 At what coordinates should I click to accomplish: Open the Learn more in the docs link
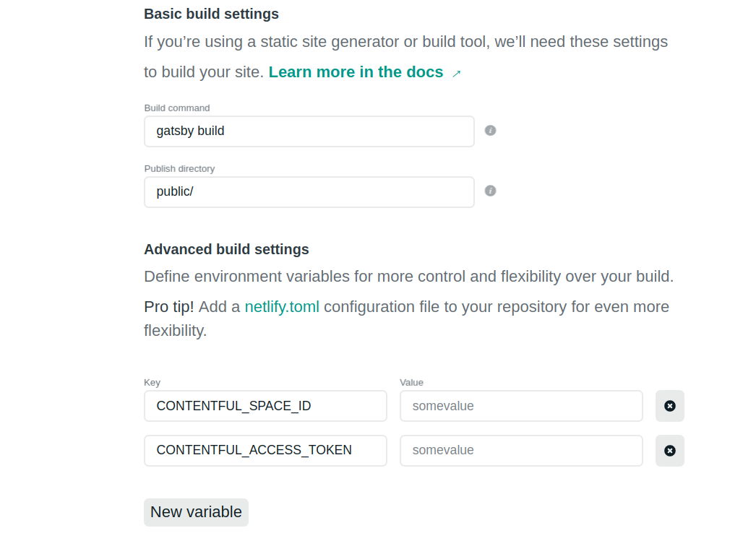tap(356, 72)
